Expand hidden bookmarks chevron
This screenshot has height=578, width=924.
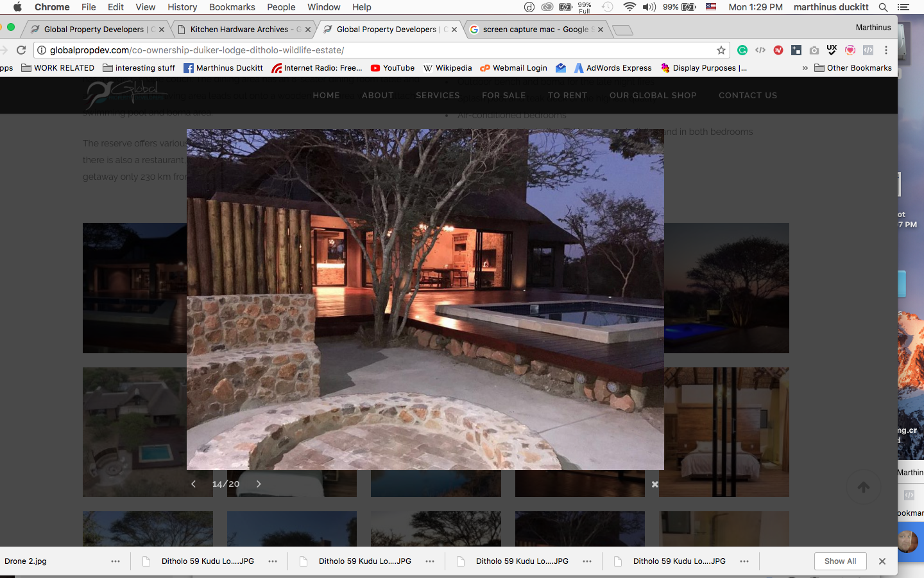[805, 68]
